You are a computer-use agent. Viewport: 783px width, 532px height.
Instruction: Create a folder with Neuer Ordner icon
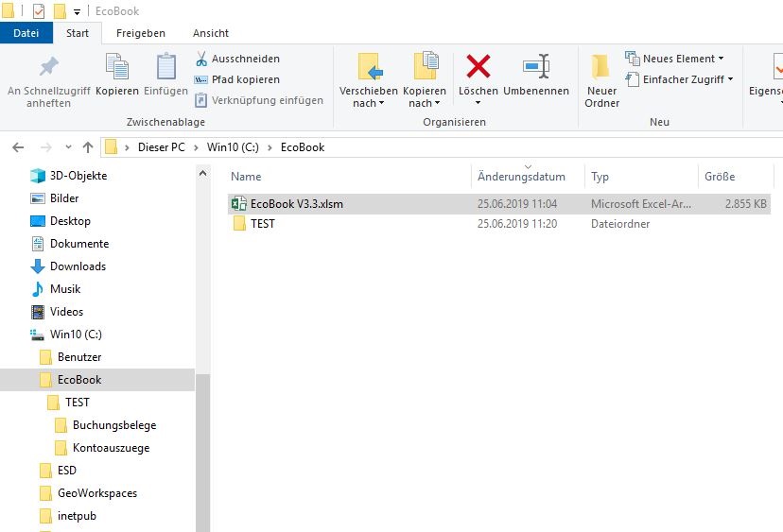601,68
